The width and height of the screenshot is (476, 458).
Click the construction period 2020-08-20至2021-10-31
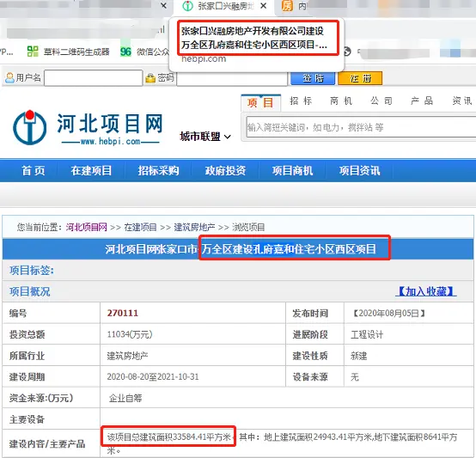click(153, 376)
